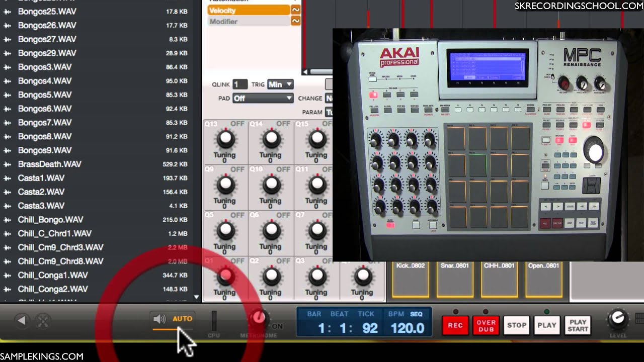644x362 pixels.
Task: Click the TICK value 92
Action: [370, 328]
